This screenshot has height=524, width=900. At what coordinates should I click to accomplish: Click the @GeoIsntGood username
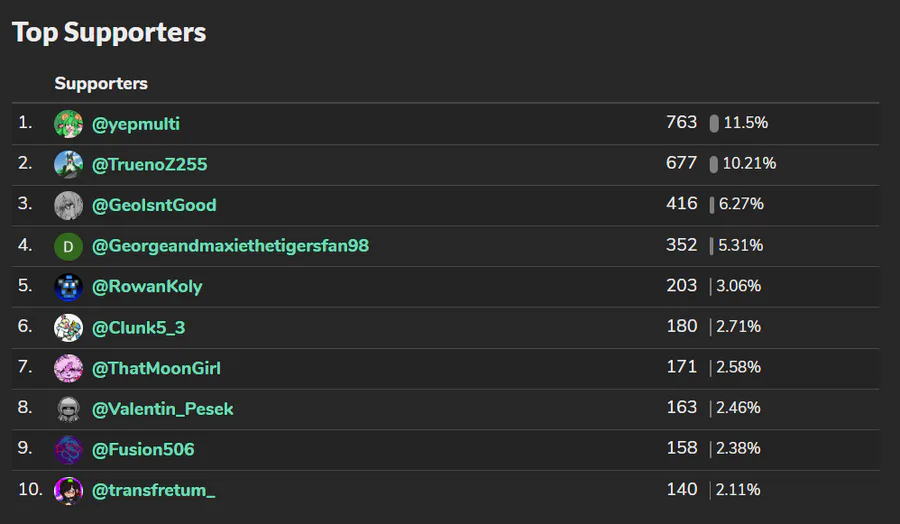[154, 205]
